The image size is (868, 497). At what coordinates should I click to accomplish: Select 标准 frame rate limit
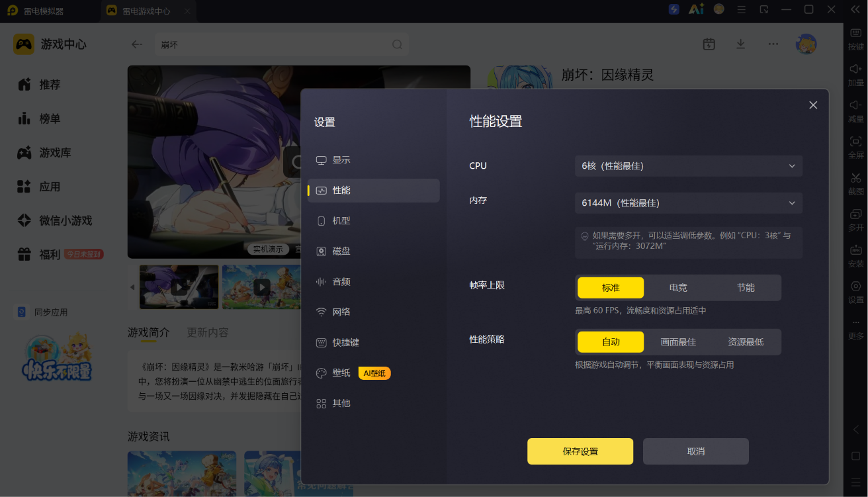click(x=611, y=288)
